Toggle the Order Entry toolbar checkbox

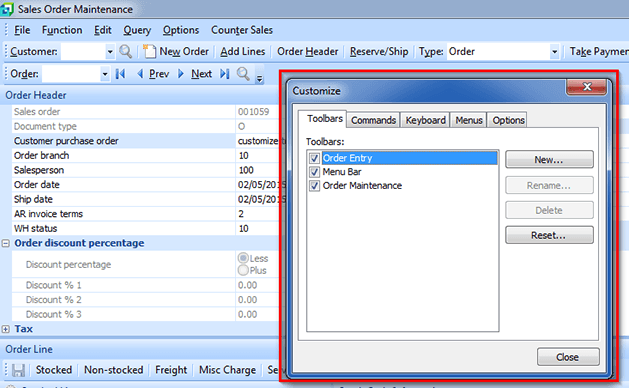314,158
